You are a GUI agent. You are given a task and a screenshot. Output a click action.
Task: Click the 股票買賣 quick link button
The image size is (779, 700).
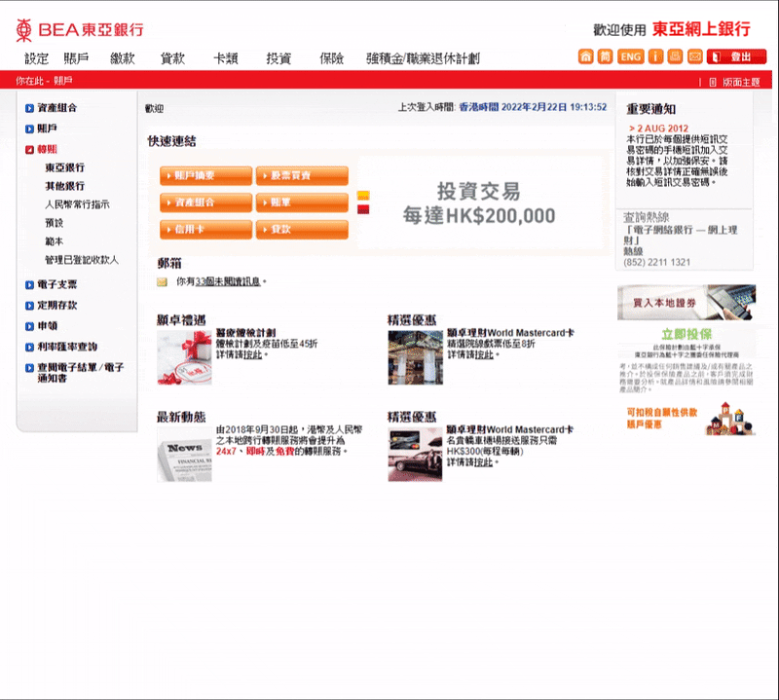pos(302,176)
